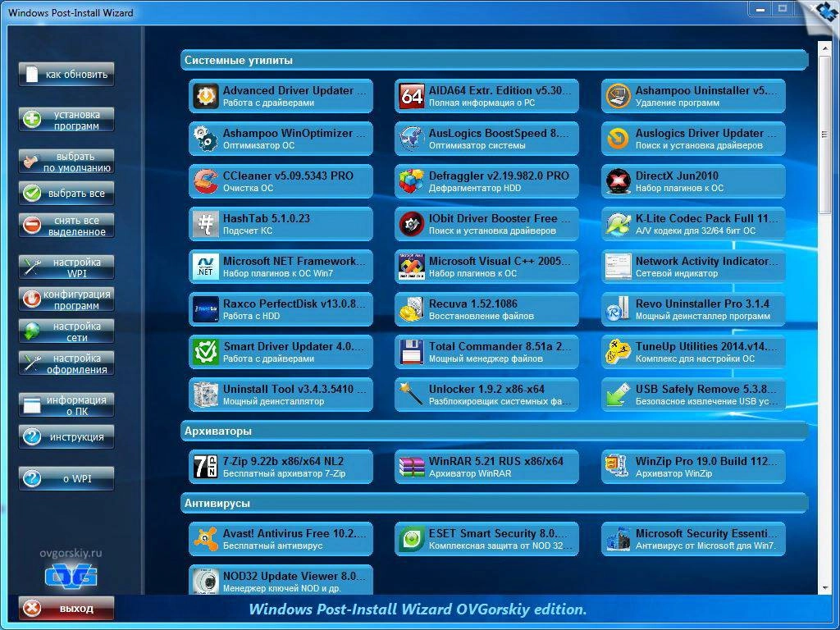
Task: Click the vertical scrollbar down arrow
Action: click(824, 588)
